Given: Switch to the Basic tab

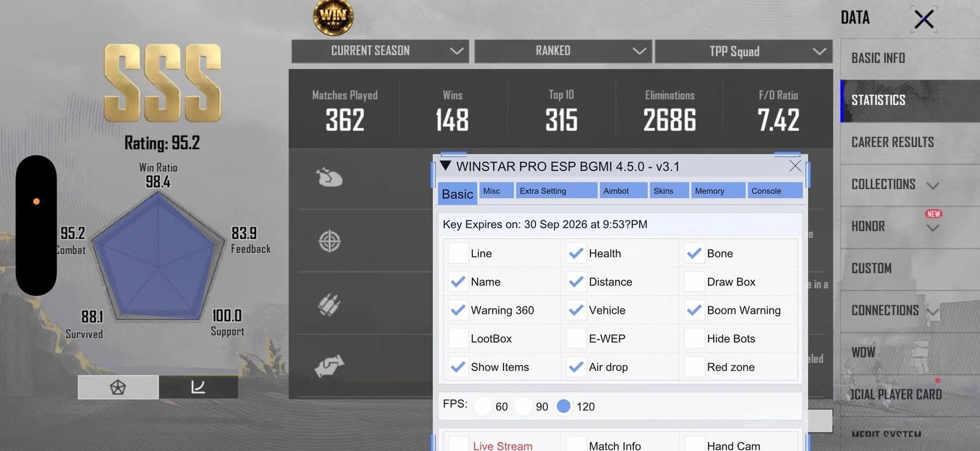Looking at the screenshot, I should pos(458,194).
